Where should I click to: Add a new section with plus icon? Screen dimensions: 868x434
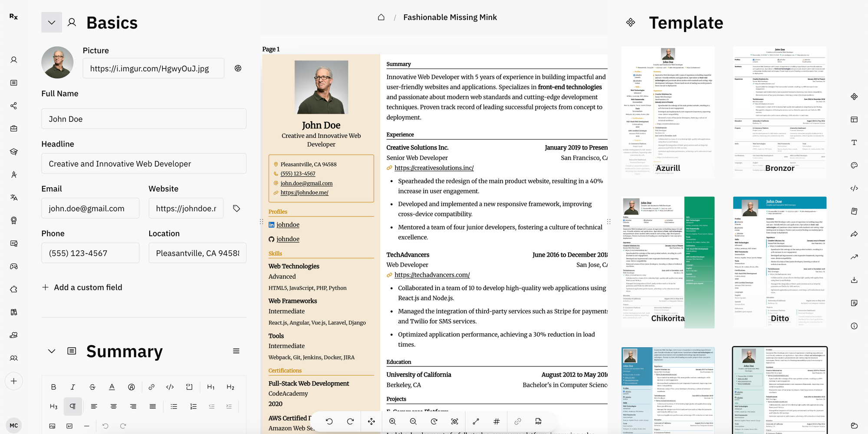(x=14, y=381)
